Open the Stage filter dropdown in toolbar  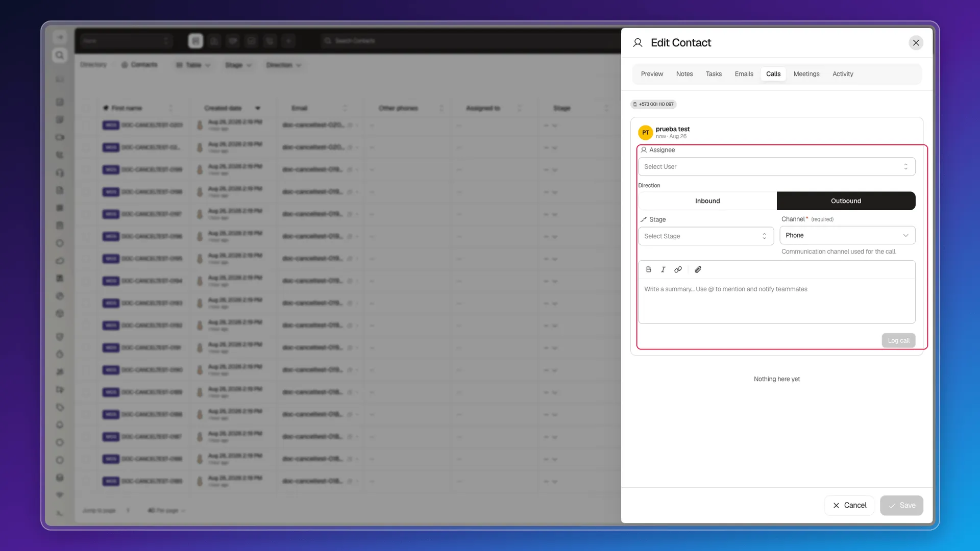238,65
